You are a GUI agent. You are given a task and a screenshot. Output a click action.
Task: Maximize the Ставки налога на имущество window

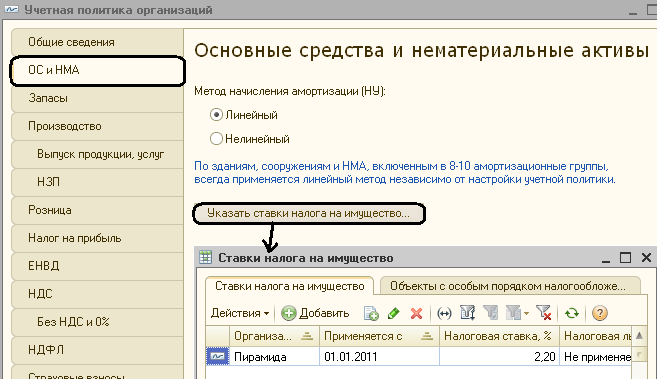coord(625,258)
